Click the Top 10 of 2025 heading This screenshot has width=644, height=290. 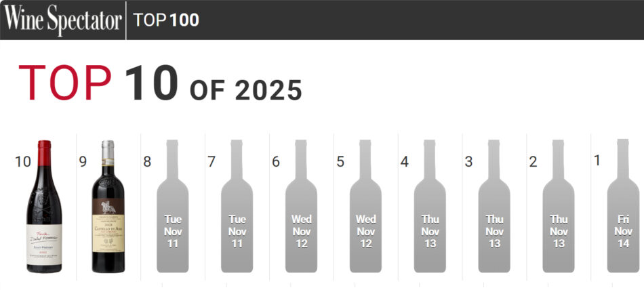click(x=160, y=85)
